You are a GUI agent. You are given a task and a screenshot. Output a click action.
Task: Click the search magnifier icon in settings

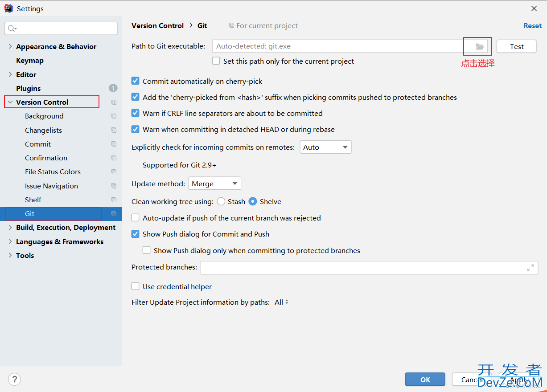tap(12, 29)
